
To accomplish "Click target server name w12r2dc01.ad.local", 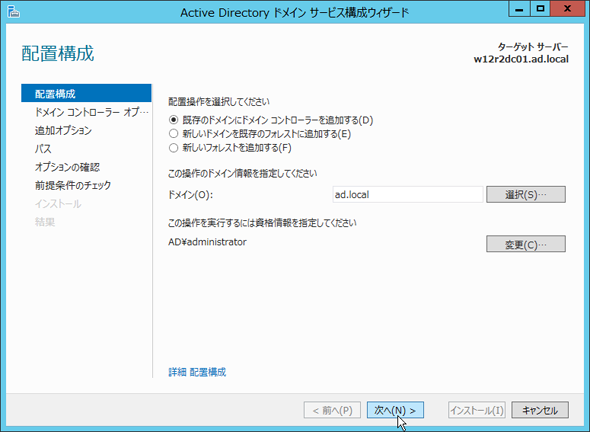I will click(521, 59).
